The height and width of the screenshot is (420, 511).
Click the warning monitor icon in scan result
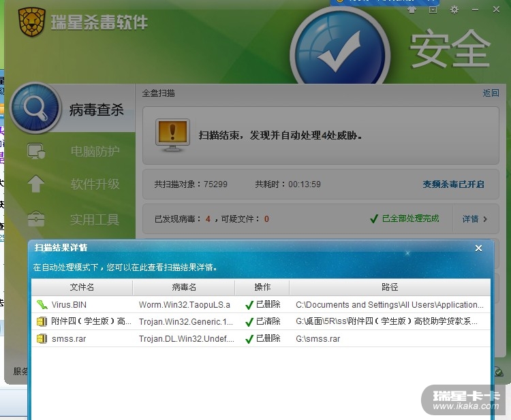[x=173, y=135]
